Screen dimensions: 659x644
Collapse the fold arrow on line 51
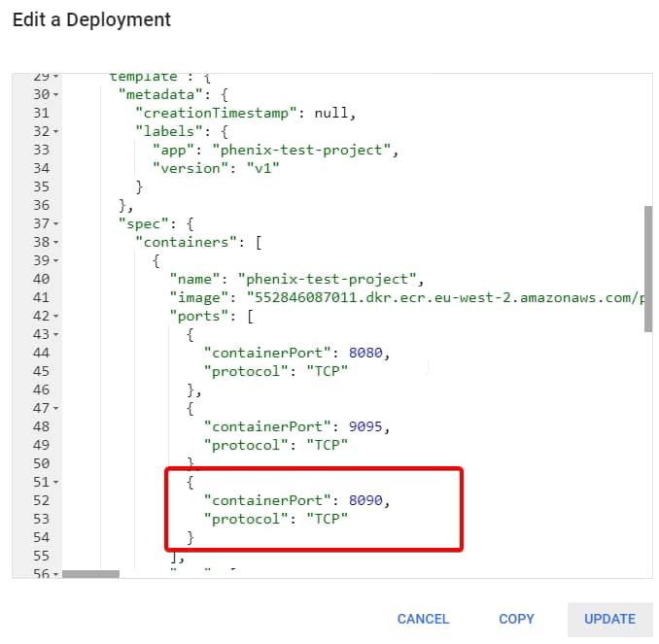[x=56, y=482]
